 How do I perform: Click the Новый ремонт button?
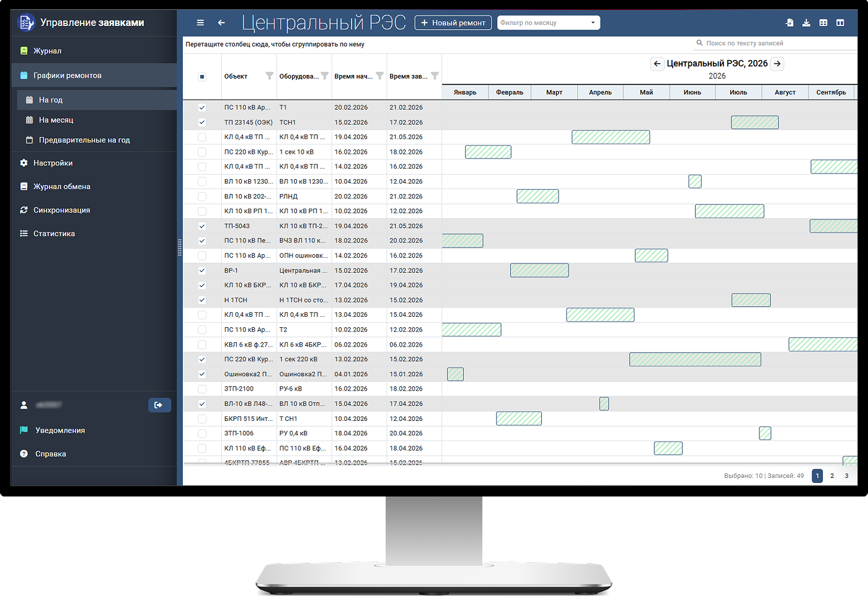(x=453, y=23)
